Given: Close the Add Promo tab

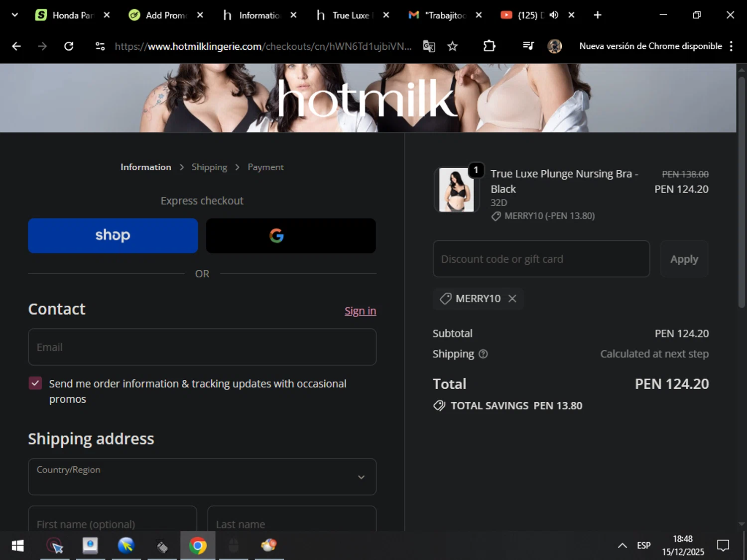Looking at the screenshot, I should [x=200, y=15].
